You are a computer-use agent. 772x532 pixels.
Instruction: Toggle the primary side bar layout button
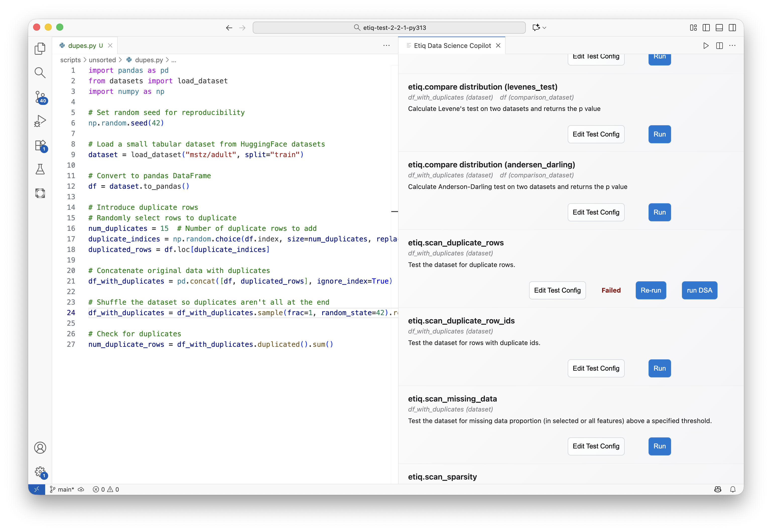[706, 28]
